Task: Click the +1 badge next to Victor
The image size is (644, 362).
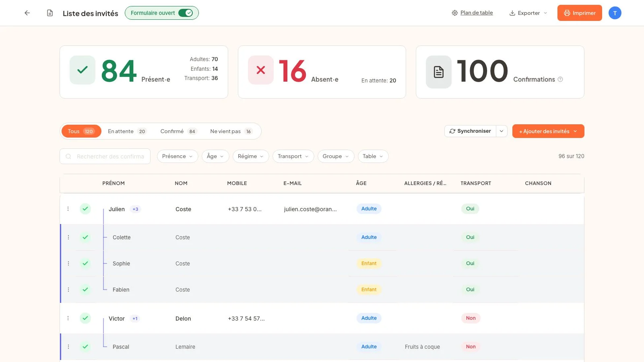Action: pos(135,319)
